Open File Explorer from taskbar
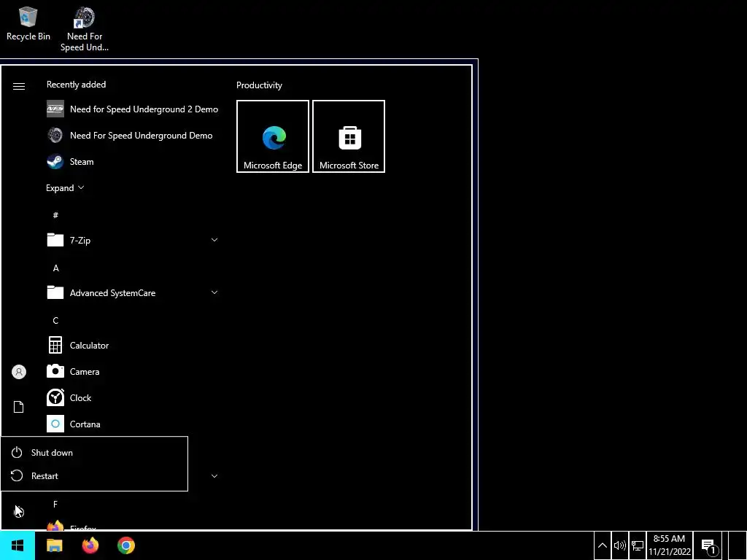The width and height of the screenshot is (747, 560). (54, 545)
